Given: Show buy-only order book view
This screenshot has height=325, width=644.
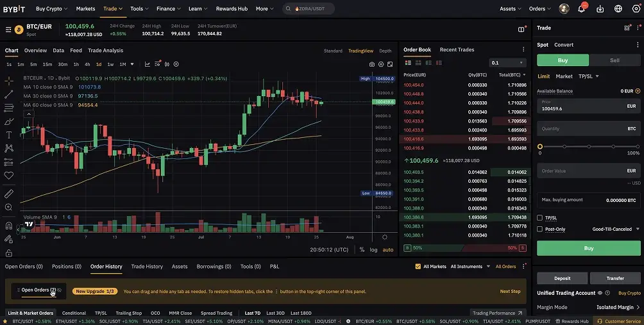Looking at the screenshot, I should [428, 63].
